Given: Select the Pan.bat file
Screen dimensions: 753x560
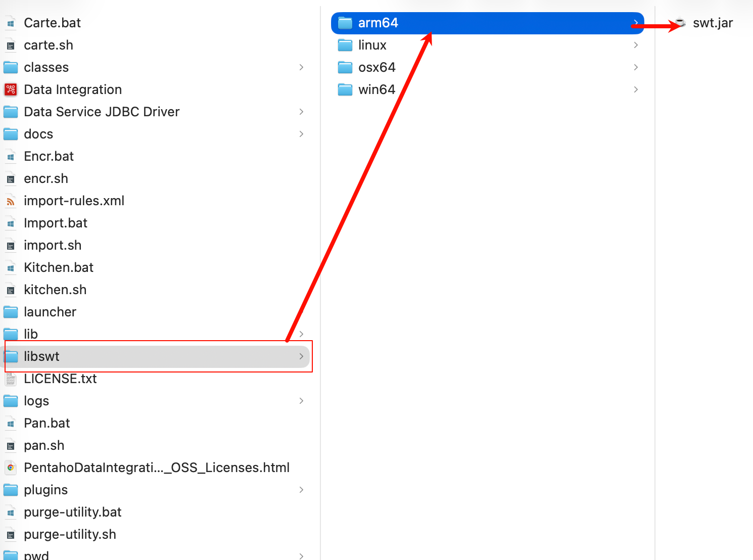Looking at the screenshot, I should click(x=46, y=423).
